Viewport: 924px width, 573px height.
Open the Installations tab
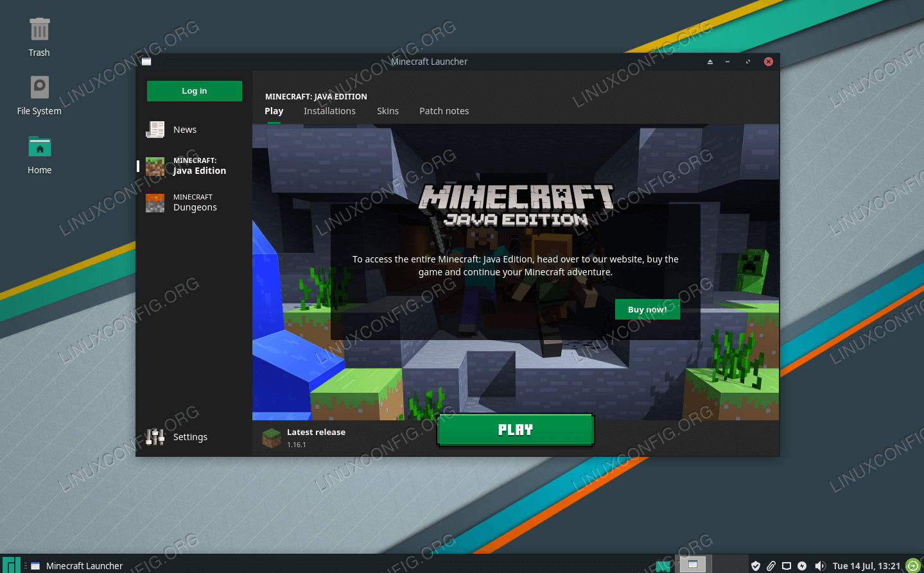[329, 111]
